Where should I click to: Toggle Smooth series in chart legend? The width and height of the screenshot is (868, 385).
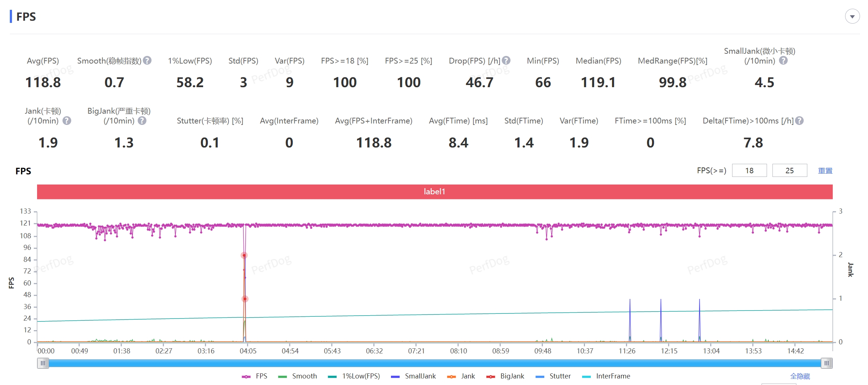coord(298,376)
